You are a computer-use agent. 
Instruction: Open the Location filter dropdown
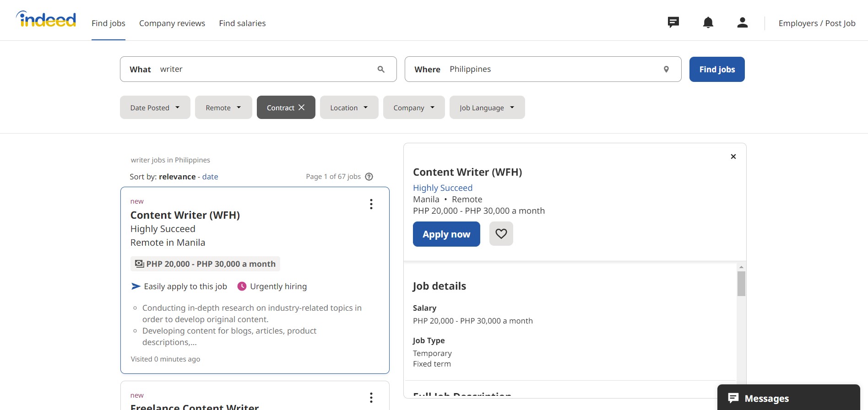349,108
